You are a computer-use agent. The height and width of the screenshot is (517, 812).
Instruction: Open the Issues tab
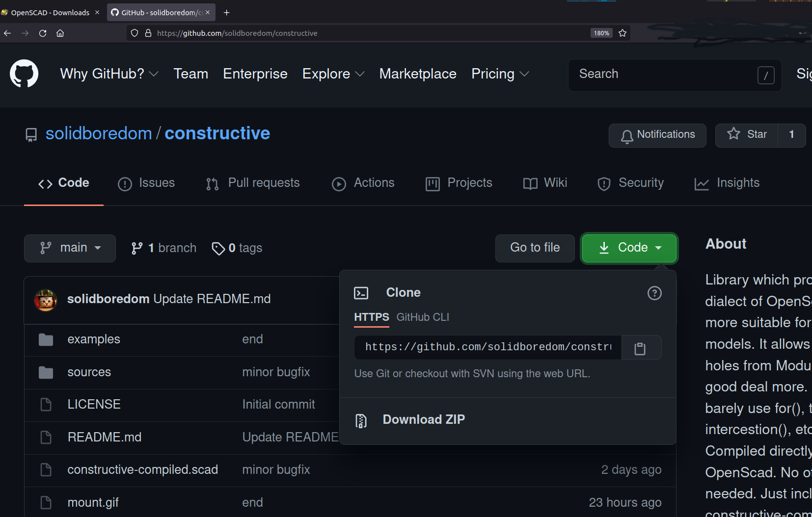(x=146, y=183)
